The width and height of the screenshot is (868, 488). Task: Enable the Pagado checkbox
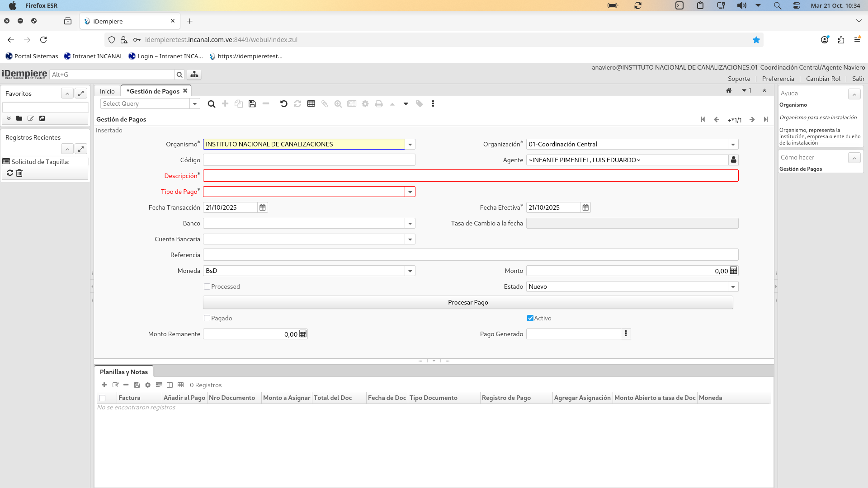[207, 318]
